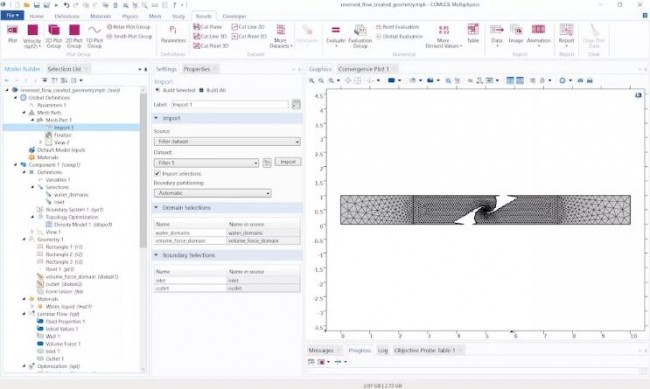
Task: Open the Source dropdown showing Filter dataset
Action: tap(227, 141)
